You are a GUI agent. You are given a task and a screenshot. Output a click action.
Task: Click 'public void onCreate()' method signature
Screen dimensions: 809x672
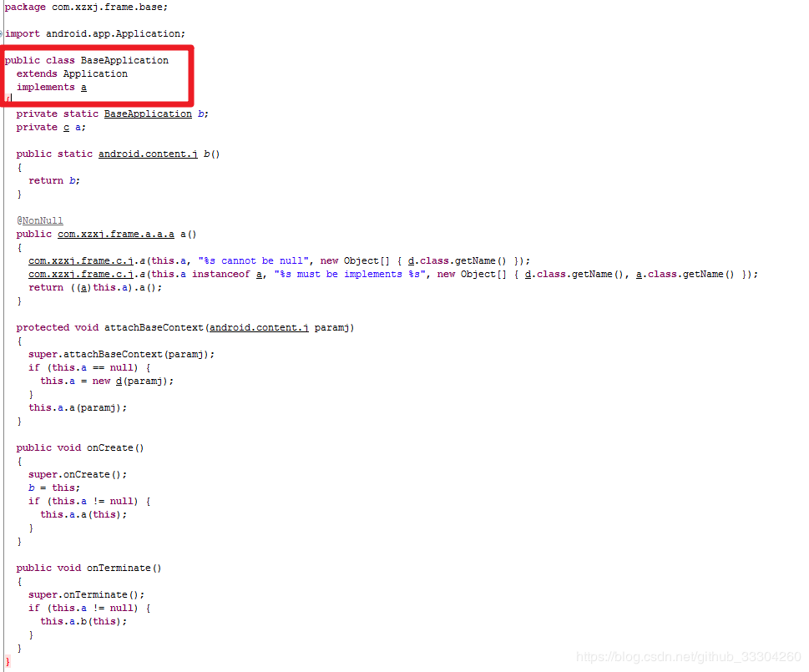[80, 447]
